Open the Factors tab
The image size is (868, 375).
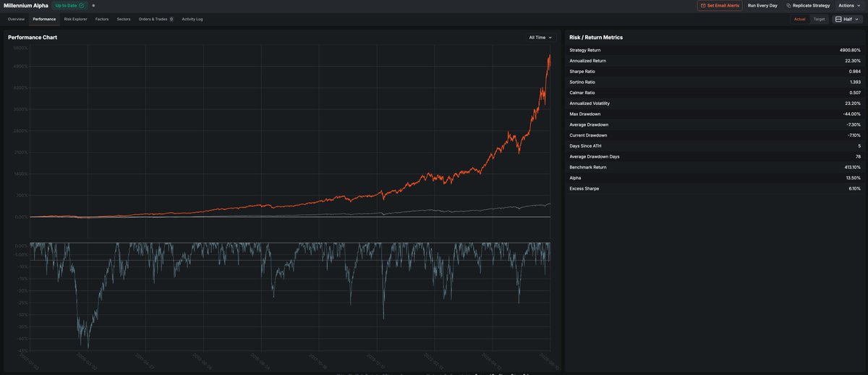pos(102,19)
